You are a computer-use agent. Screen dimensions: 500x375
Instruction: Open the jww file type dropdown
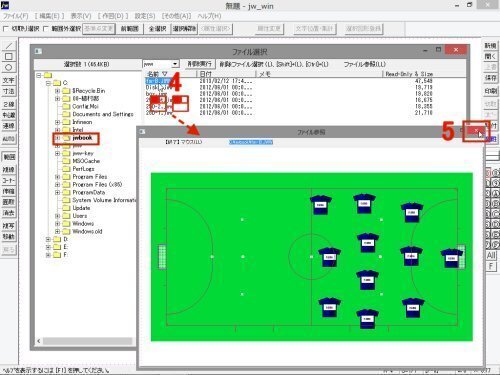[175, 64]
